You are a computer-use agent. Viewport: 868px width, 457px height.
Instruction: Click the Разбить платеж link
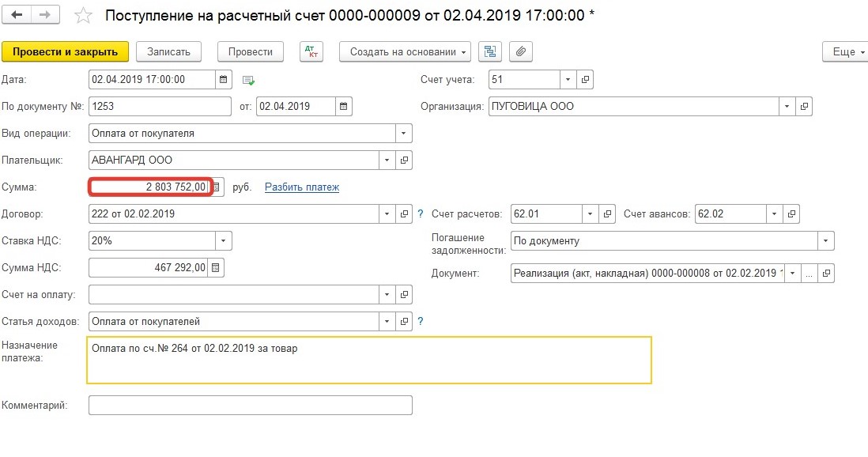click(x=301, y=187)
